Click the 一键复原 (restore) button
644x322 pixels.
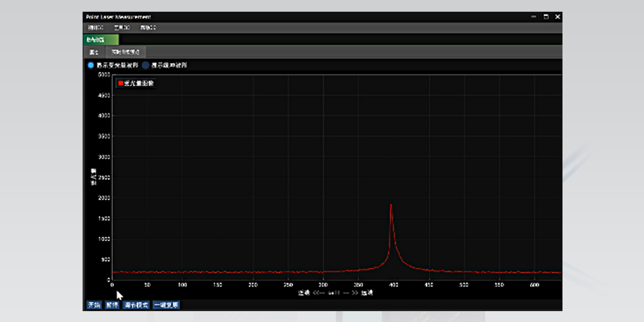pos(166,305)
